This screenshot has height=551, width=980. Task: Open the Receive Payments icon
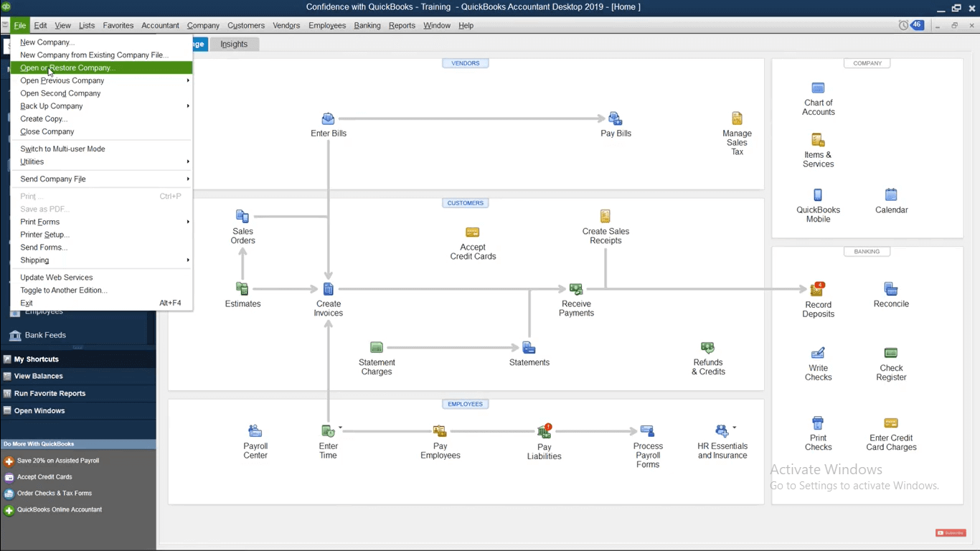click(x=576, y=288)
